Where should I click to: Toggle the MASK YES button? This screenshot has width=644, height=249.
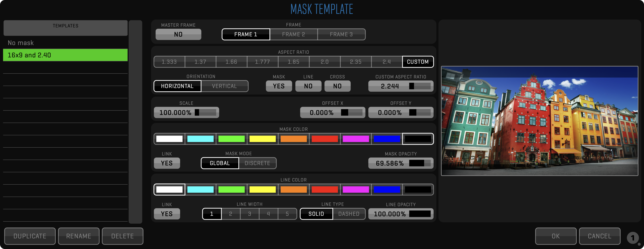click(279, 86)
